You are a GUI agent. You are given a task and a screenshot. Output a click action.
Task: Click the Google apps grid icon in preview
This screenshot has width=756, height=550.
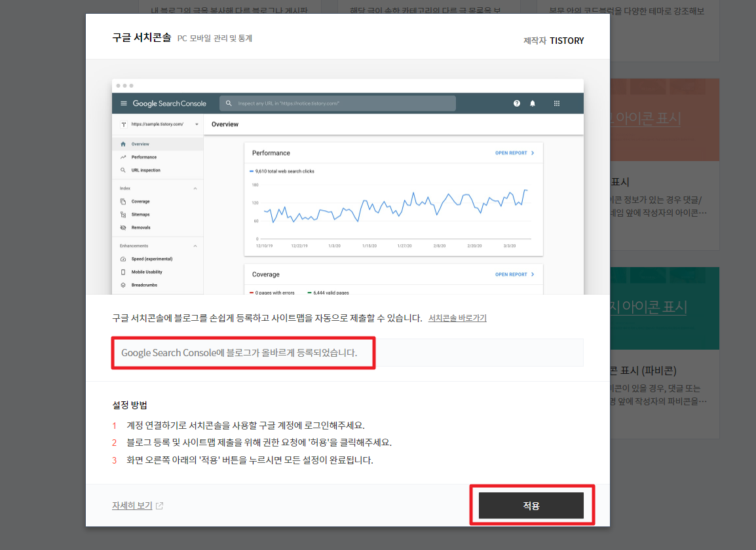(x=556, y=103)
